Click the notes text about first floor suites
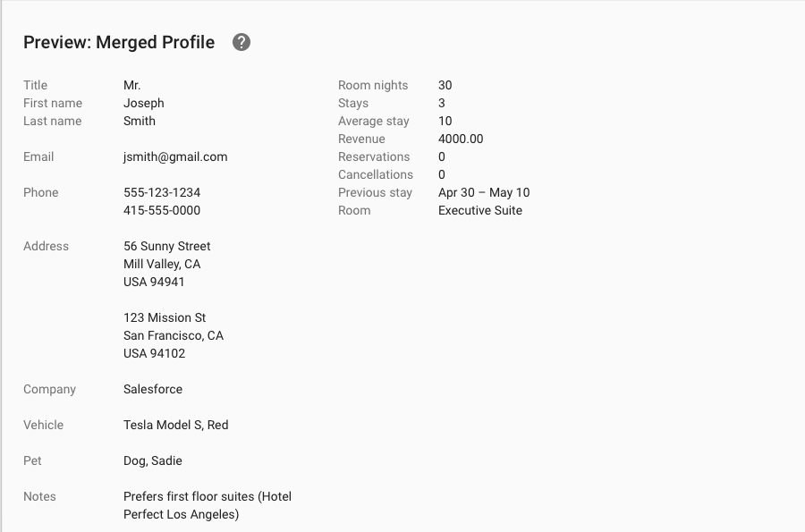Image resolution: width=805 pixels, height=532 pixels. 208,505
